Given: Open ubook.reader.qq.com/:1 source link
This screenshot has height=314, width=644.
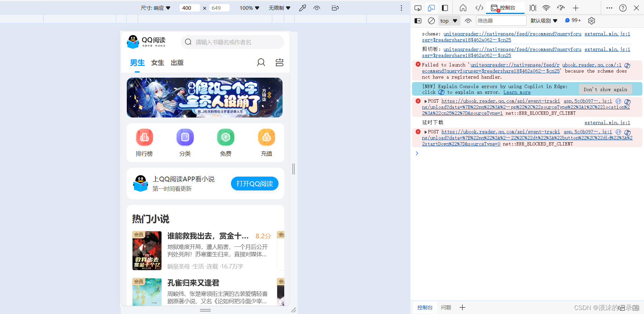Looking at the screenshot, I should click(x=592, y=65).
